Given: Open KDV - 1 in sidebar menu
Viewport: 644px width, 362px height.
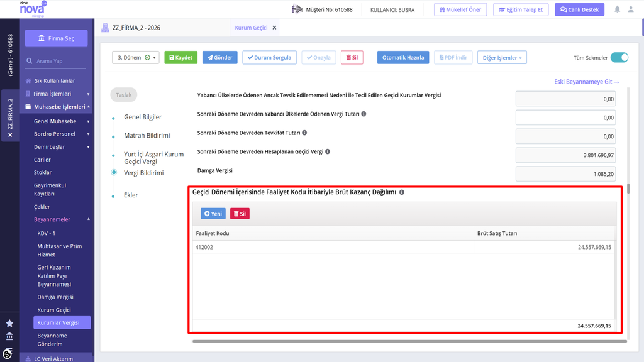Looking at the screenshot, I should tap(46, 233).
